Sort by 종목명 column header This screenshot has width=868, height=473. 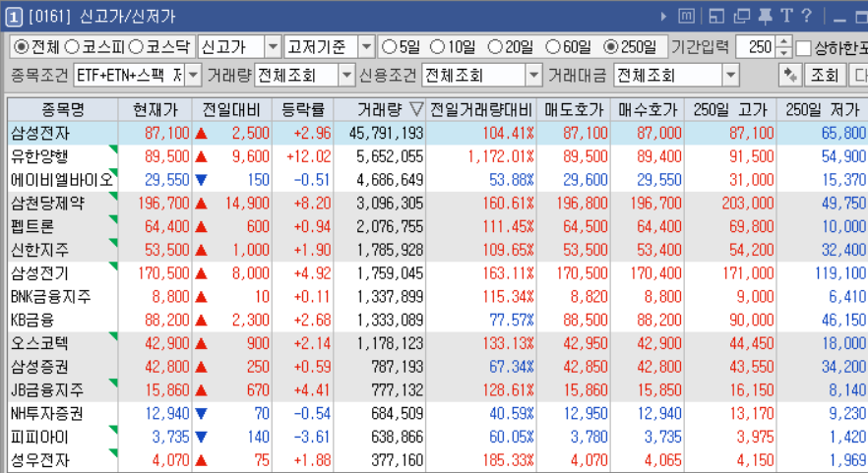tap(63, 109)
